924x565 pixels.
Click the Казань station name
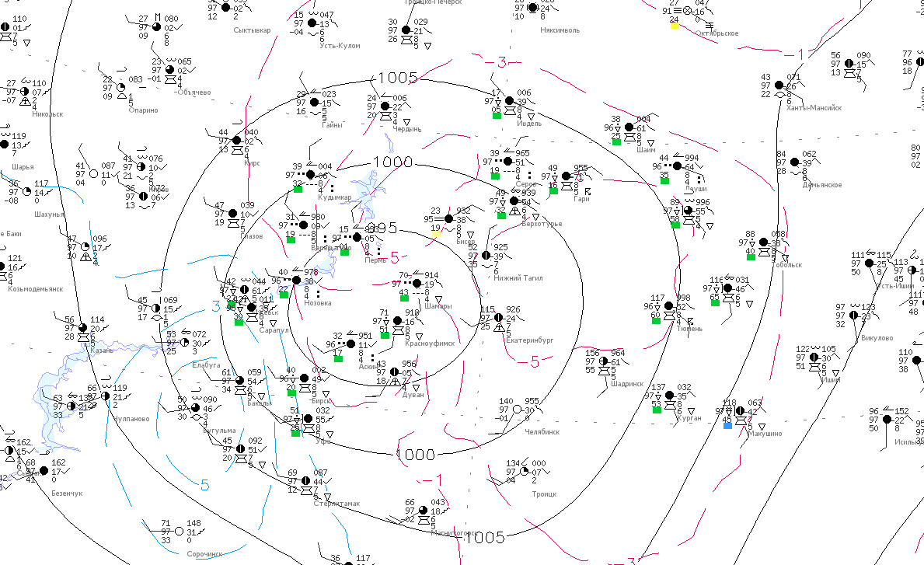click(102, 351)
